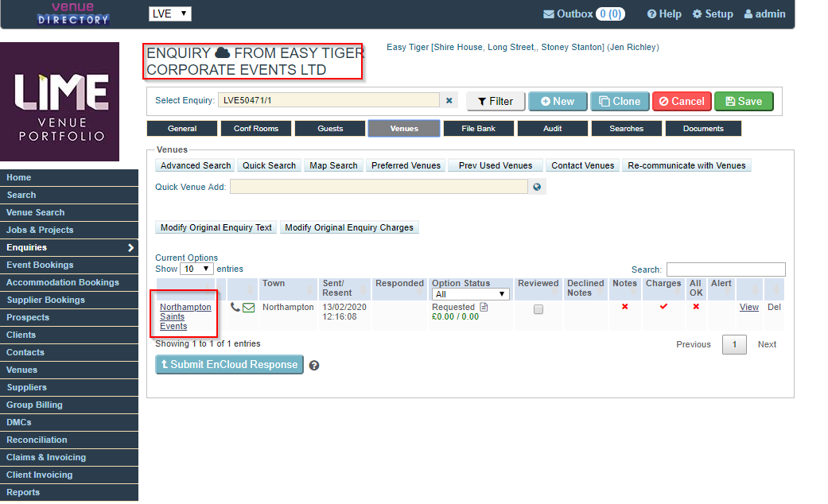The image size is (828, 504).
Task: Sort by the Town column
Action: 288,288
